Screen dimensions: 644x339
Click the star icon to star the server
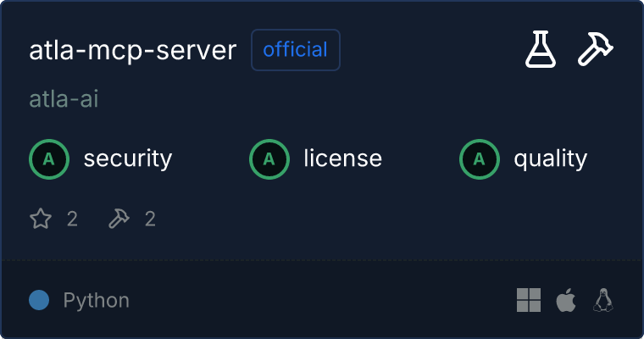(x=41, y=220)
